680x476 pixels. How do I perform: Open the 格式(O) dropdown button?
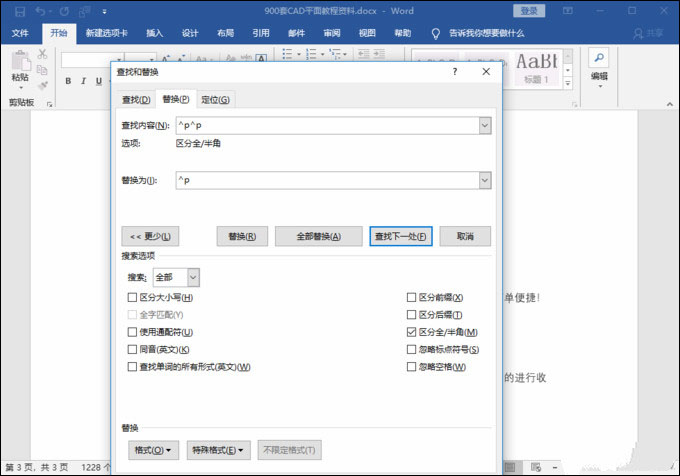click(153, 450)
